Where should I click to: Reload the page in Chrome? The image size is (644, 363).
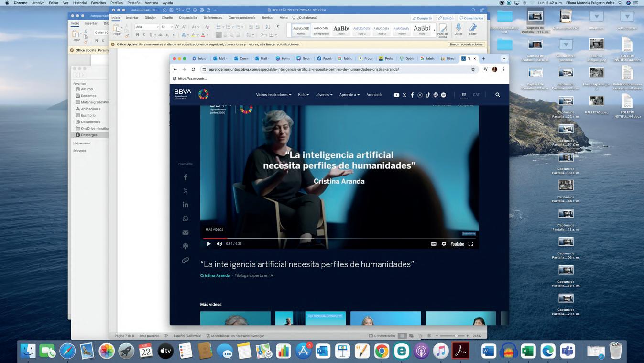[x=193, y=69]
